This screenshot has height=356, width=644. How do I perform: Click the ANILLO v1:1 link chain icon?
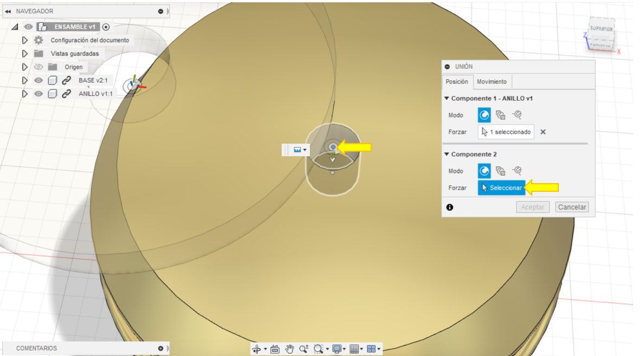pyautogui.click(x=66, y=94)
